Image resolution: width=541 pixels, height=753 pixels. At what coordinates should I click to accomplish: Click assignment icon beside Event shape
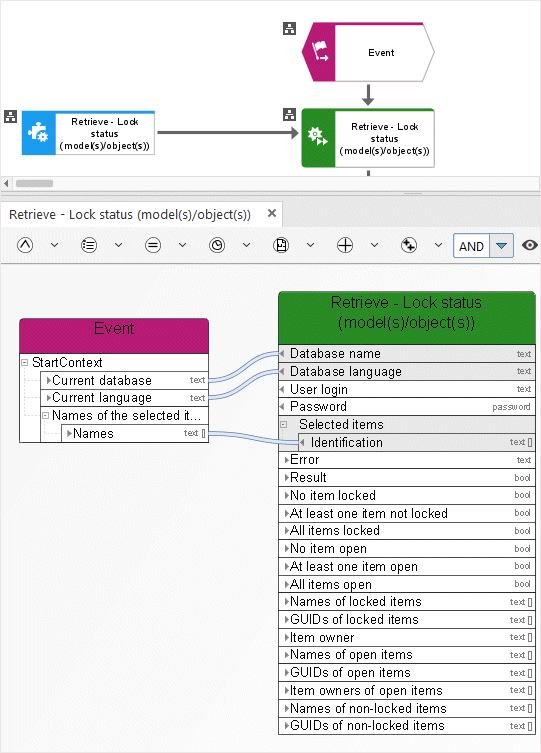pyautogui.click(x=289, y=28)
